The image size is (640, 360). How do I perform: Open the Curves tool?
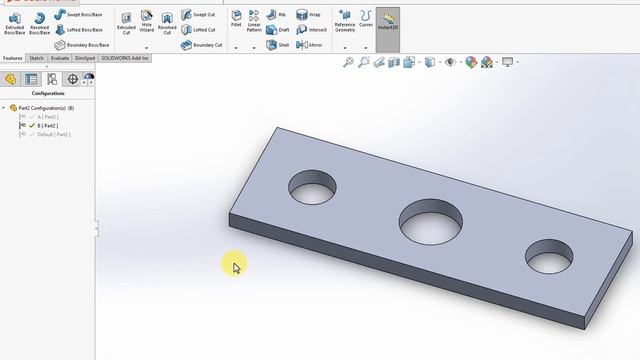click(366, 19)
